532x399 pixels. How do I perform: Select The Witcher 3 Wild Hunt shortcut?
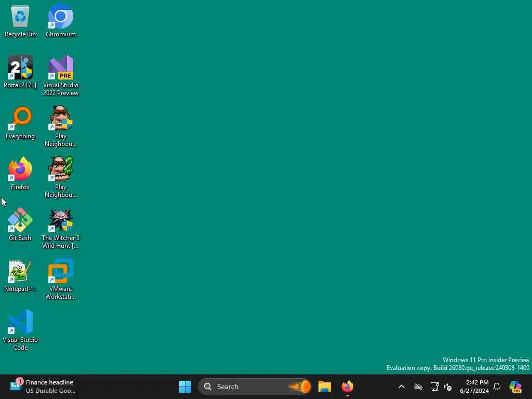(61, 228)
